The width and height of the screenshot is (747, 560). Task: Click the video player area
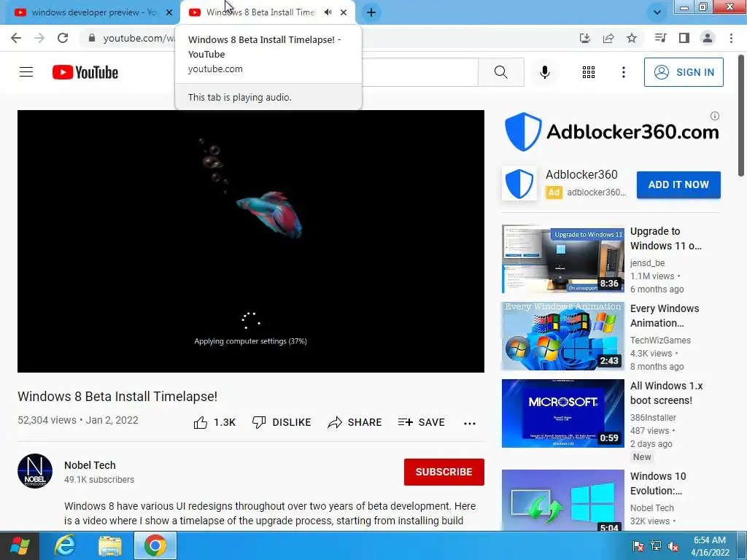click(x=251, y=241)
